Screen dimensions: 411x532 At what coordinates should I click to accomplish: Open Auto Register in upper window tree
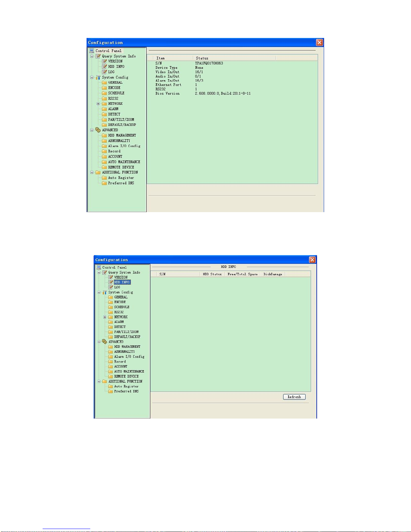[121, 178]
